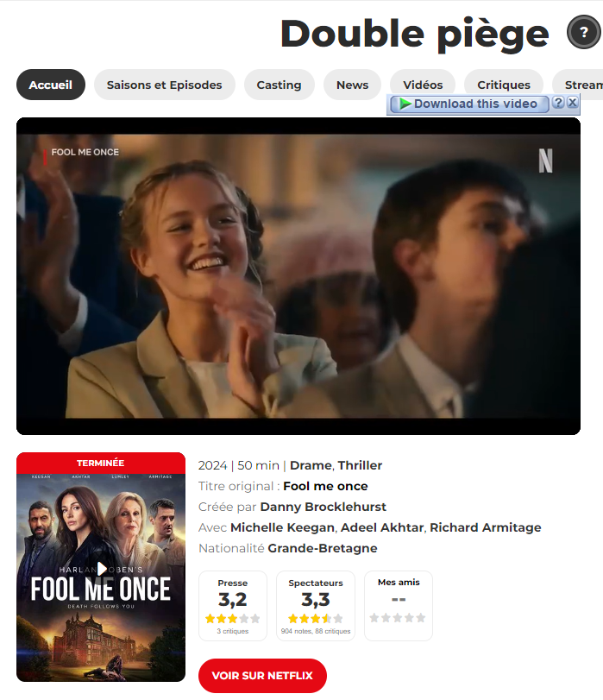View the Critiques tab
Image resolution: width=603 pixels, height=700 pixels.
tap(504, 83)
